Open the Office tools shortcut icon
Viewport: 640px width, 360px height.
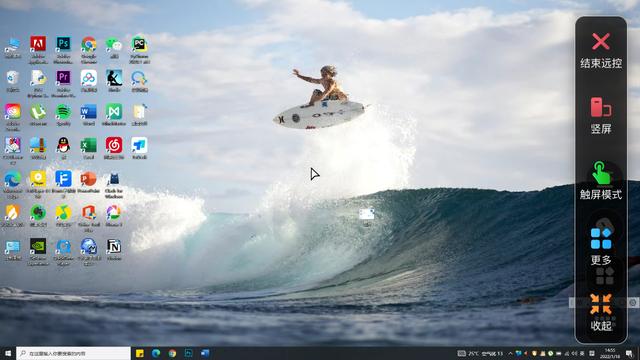[x=89, y=218]
